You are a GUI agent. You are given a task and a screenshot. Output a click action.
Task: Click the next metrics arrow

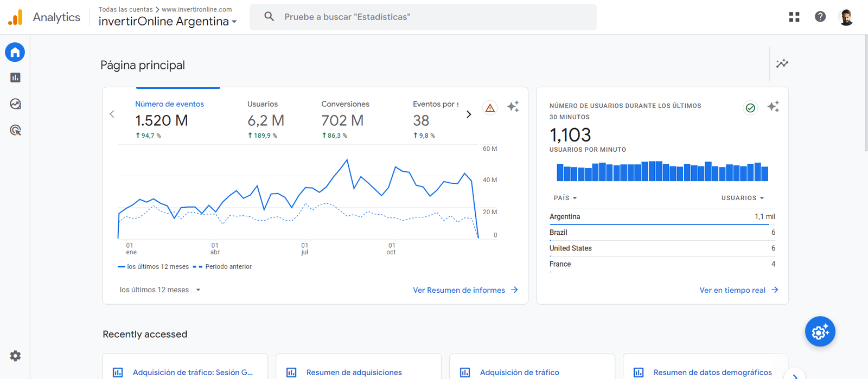point(469,114)
